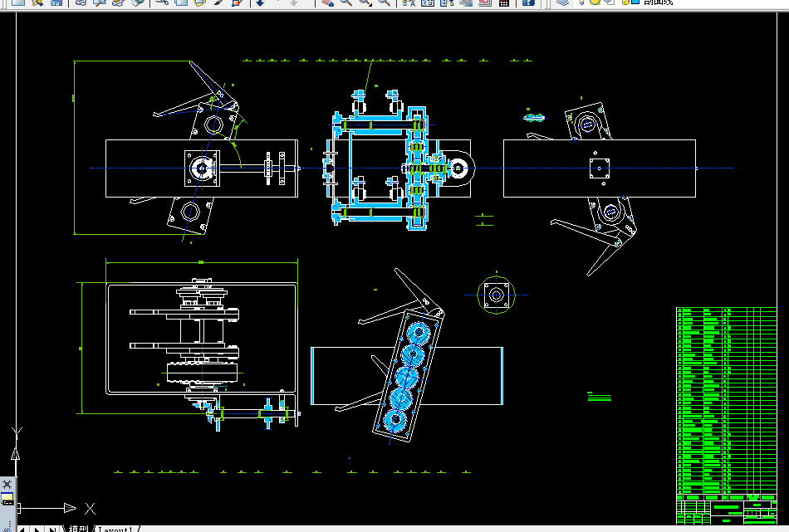Viewport: 789px width, 532px height.
Task: Open the Tool Palettes window icon
Action: [446, 2]
